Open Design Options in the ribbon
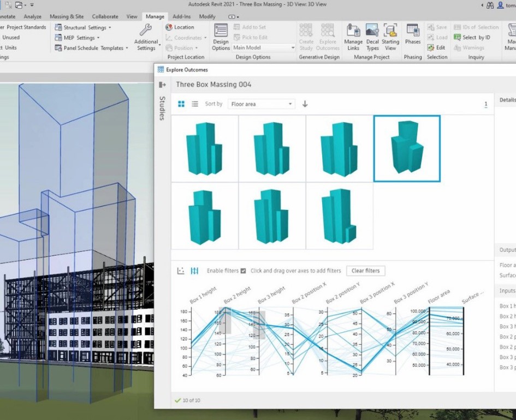 click(x=221, y=37)
